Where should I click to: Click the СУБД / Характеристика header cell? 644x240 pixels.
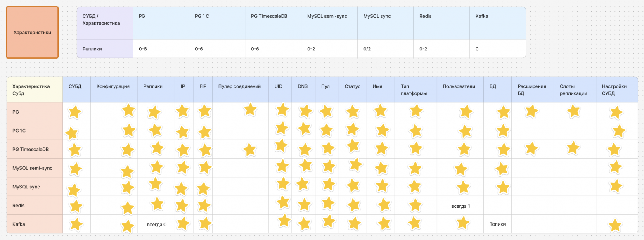click(x=105, y=23)
